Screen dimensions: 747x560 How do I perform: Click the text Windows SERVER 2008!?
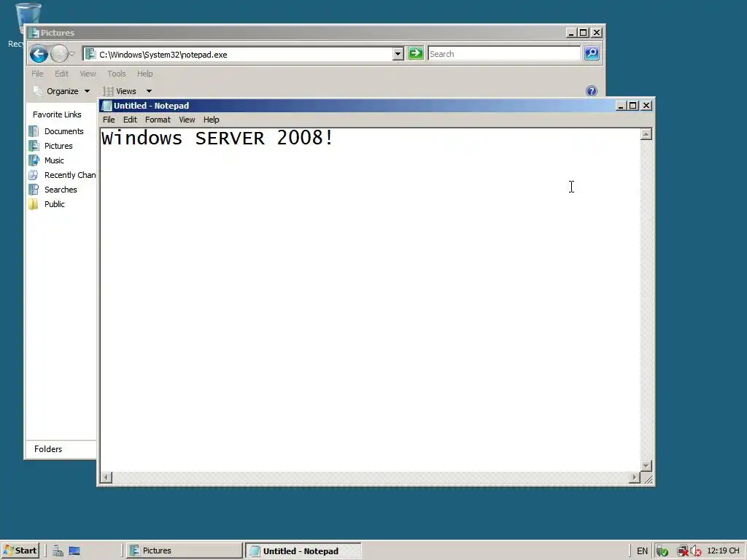[217, 138]
